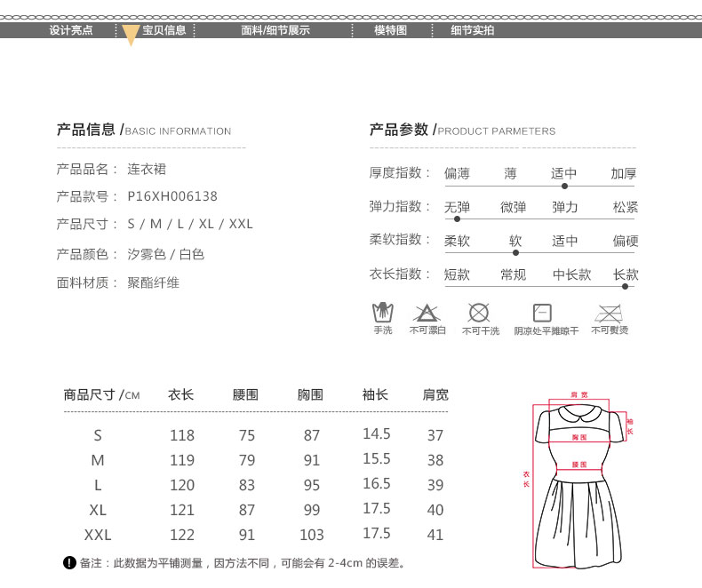Click garment length 118 in row S
Viewport: 702px width, 588px height.
182,435
